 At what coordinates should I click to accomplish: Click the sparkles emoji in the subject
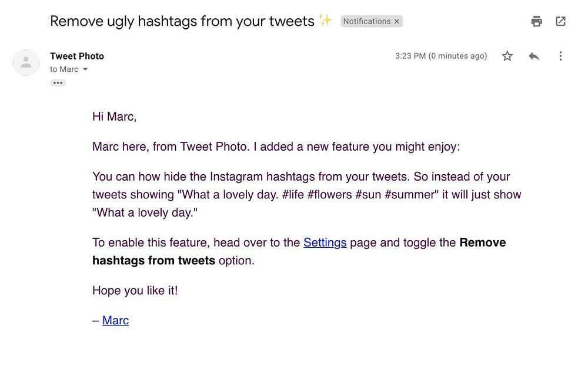click(325, 21)
